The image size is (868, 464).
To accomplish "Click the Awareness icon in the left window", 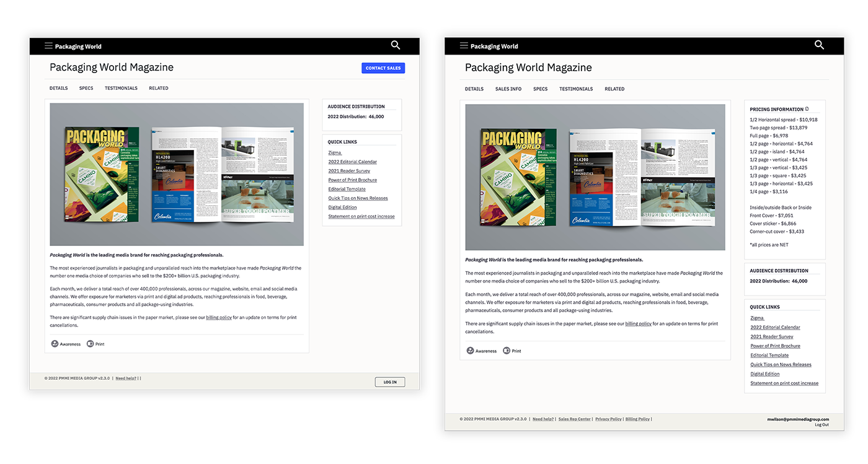I will click(x=55, y=344).
